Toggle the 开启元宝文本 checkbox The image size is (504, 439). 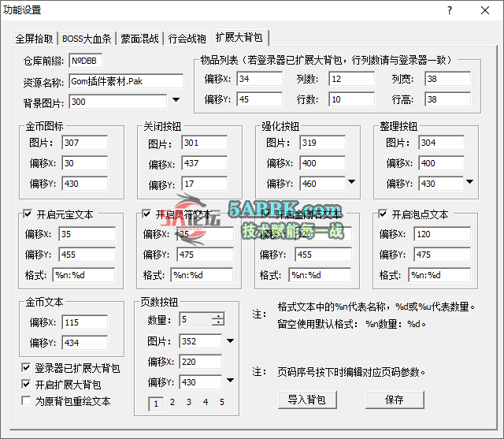tap(28, 214)
